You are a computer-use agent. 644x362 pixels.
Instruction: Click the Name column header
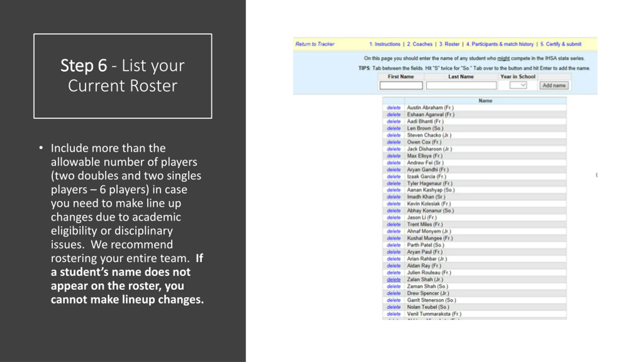[x=485, y=101]
